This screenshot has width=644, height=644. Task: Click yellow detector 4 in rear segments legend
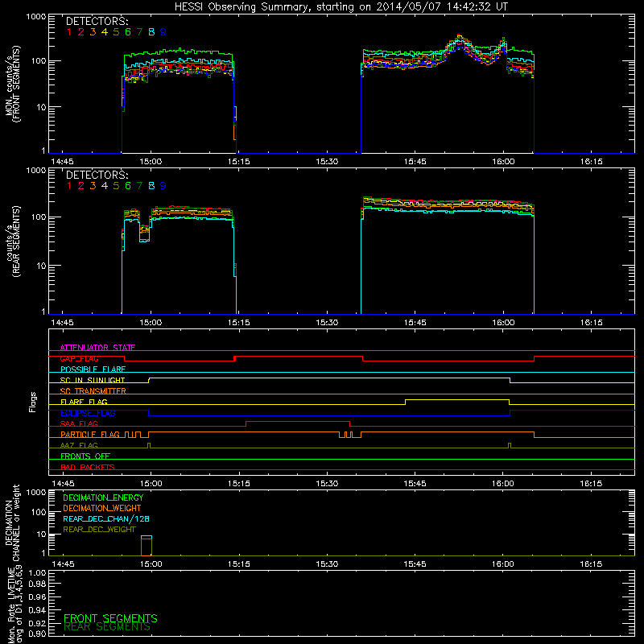105,186
